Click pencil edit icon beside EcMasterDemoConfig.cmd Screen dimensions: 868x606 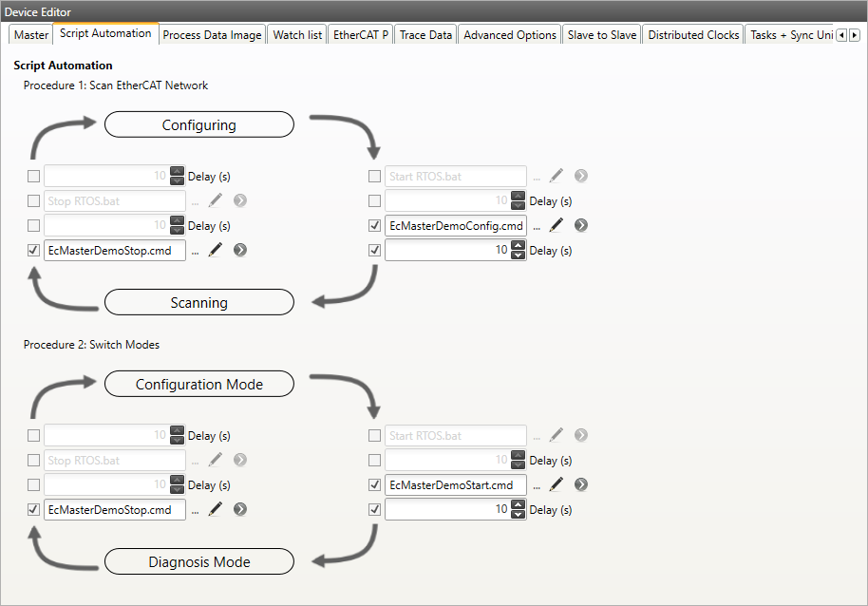(557, 226)
